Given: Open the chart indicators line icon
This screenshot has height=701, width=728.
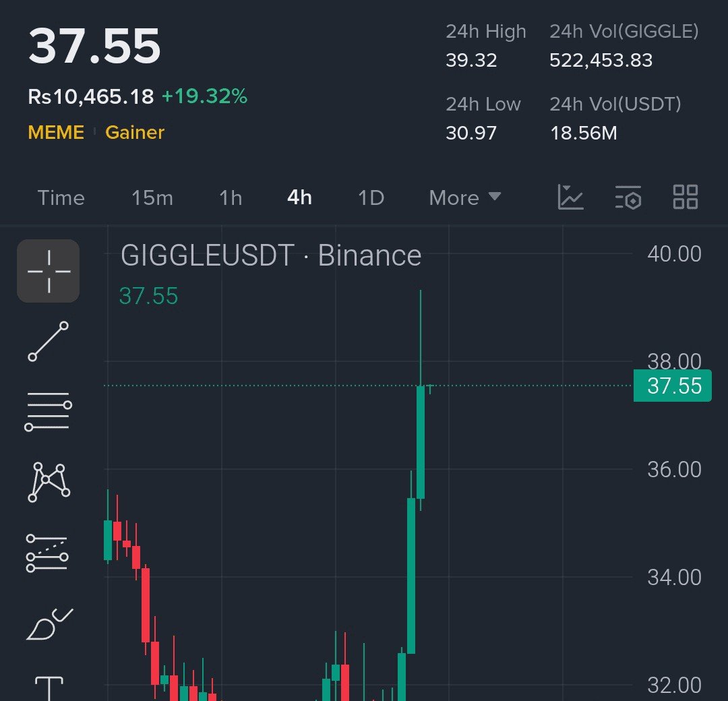Looking at the screenshot, I should point(570,197).
